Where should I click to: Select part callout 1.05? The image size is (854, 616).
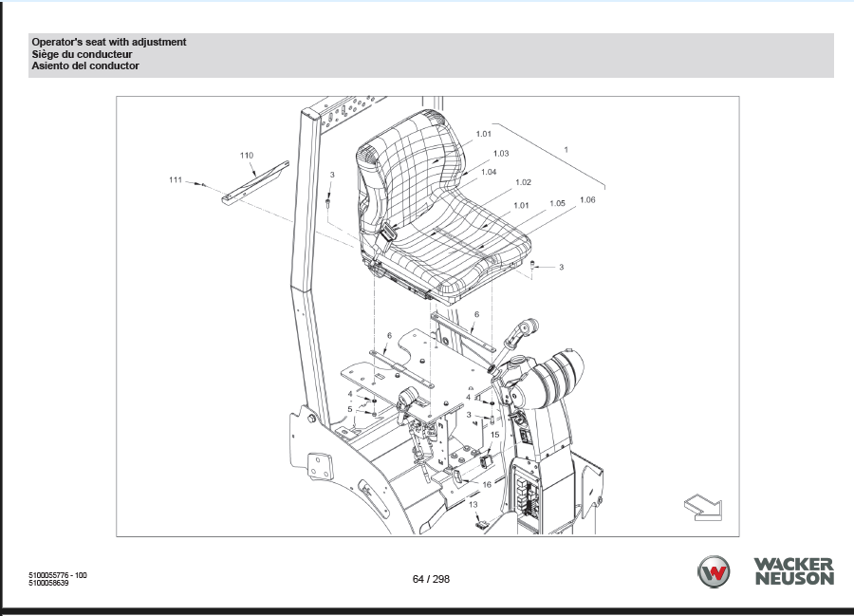557,203
